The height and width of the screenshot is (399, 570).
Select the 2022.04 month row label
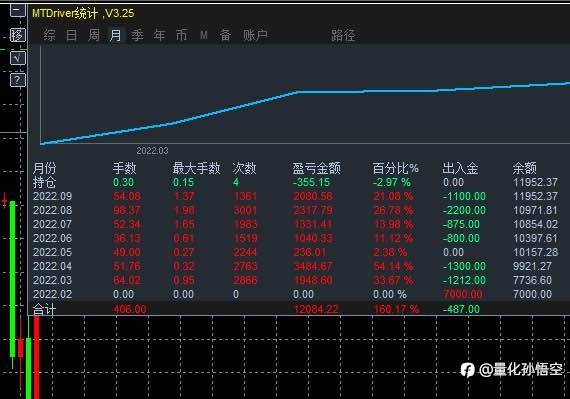[52, 266]
